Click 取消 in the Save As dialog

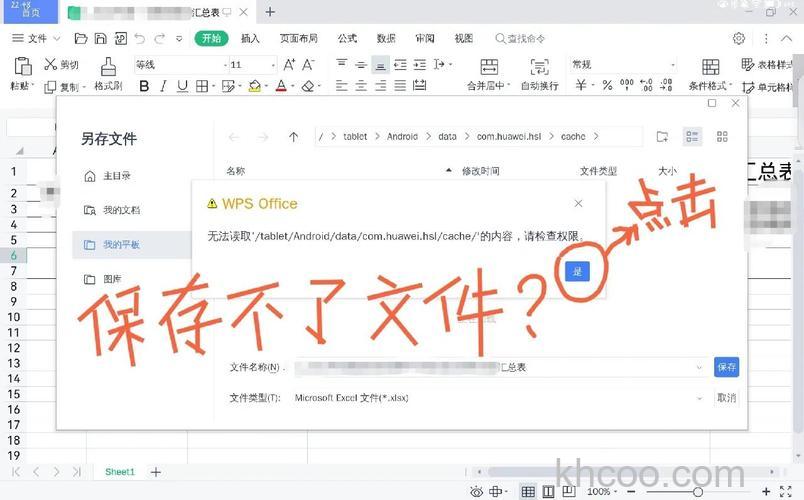[727, 397]
